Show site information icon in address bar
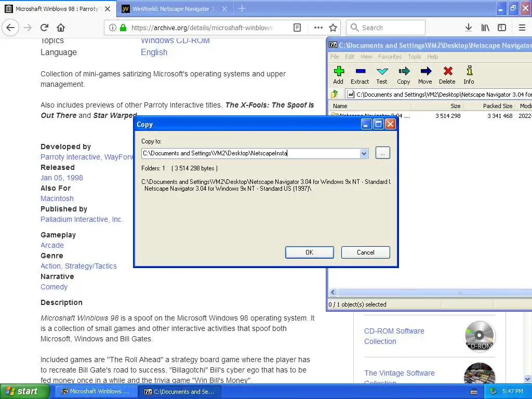This screenshot has height=399, width=532. 112,28
